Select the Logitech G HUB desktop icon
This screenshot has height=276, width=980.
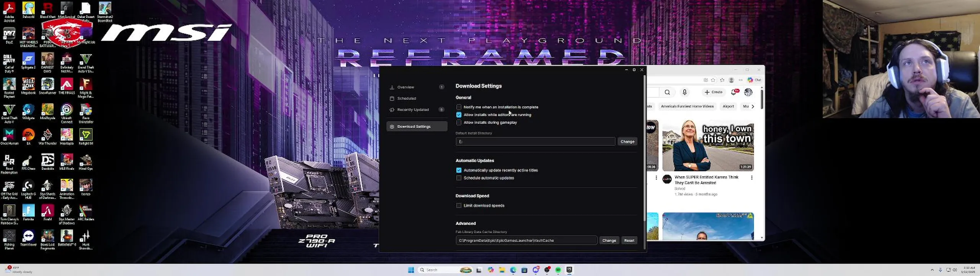tap(28, 190)
